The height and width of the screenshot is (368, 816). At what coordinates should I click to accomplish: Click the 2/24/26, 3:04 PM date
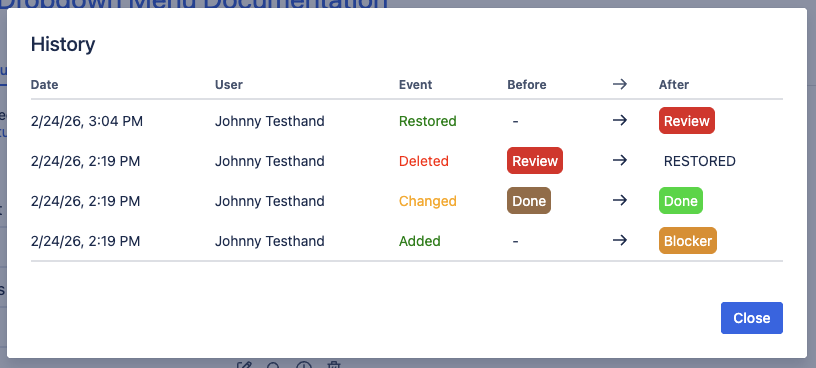pos(87,121)
